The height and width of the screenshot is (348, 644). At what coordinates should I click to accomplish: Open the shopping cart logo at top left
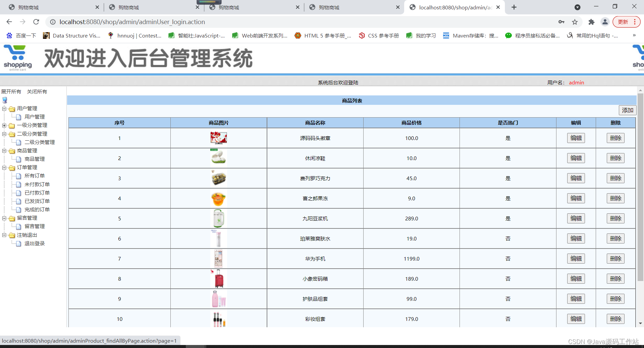(17, 58)
